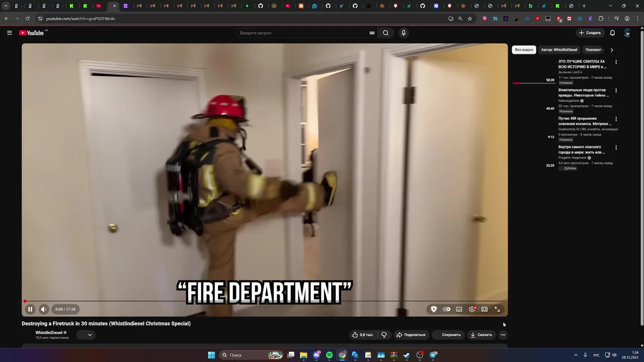Click the Поделиться share button
The height and width of the screenshot is (362, 644).
tap(411, 335)
